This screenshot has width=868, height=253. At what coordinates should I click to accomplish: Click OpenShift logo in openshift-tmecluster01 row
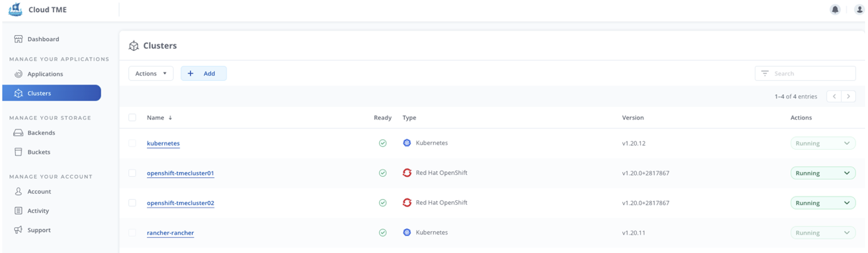point(407,173)
